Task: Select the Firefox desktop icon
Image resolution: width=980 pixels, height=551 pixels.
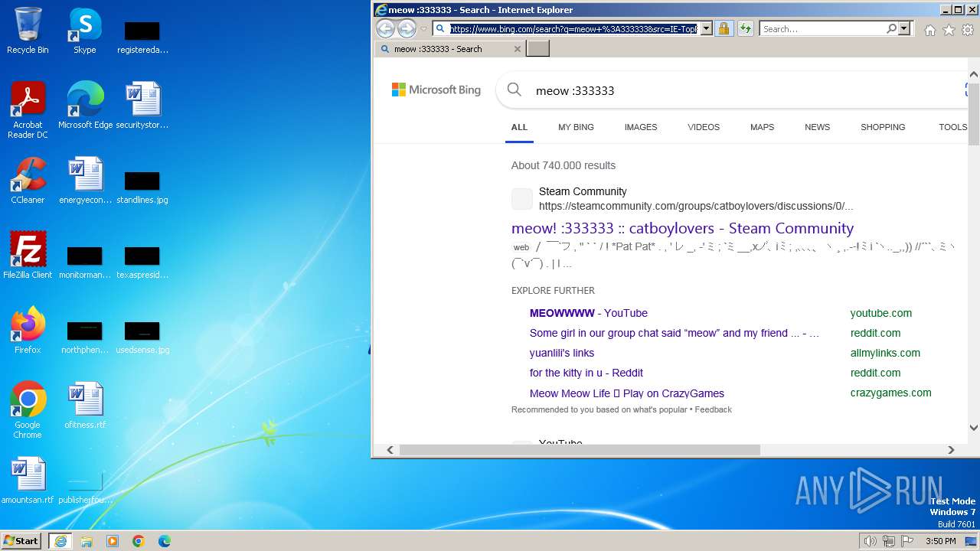Action: click(x=28, y=331)
